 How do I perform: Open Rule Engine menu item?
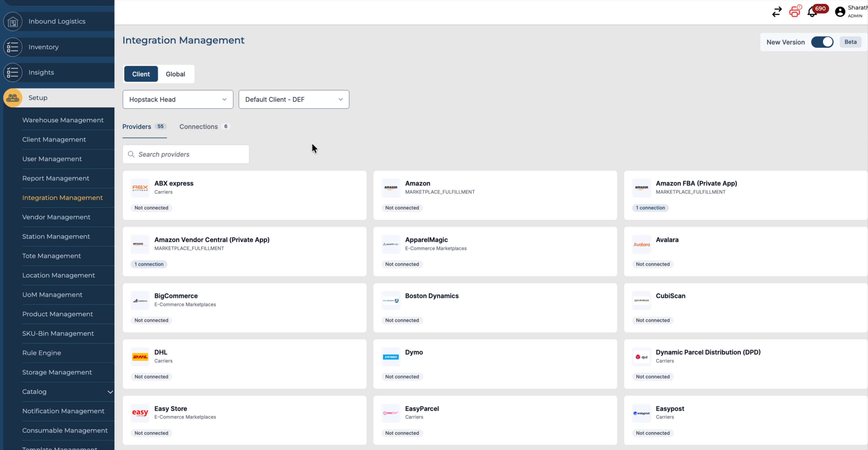coord(41,353)
